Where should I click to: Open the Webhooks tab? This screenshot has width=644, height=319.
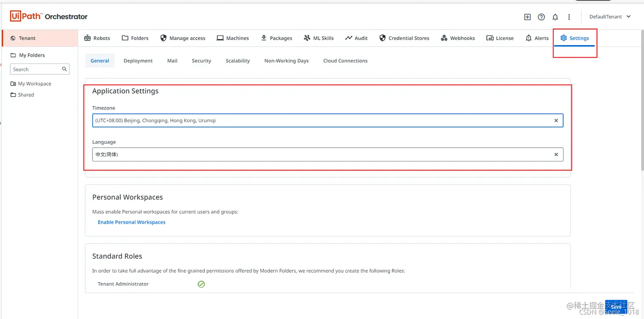pos(458,38)
